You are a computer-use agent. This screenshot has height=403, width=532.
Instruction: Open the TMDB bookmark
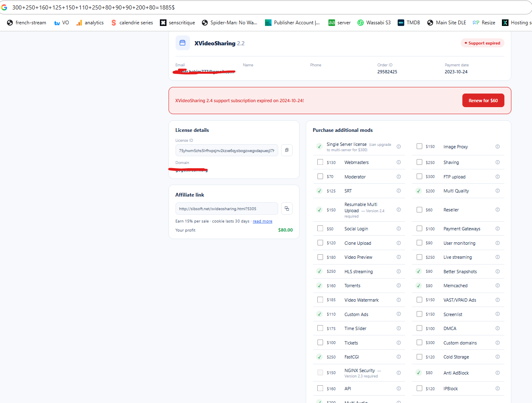tap(409, 23)
